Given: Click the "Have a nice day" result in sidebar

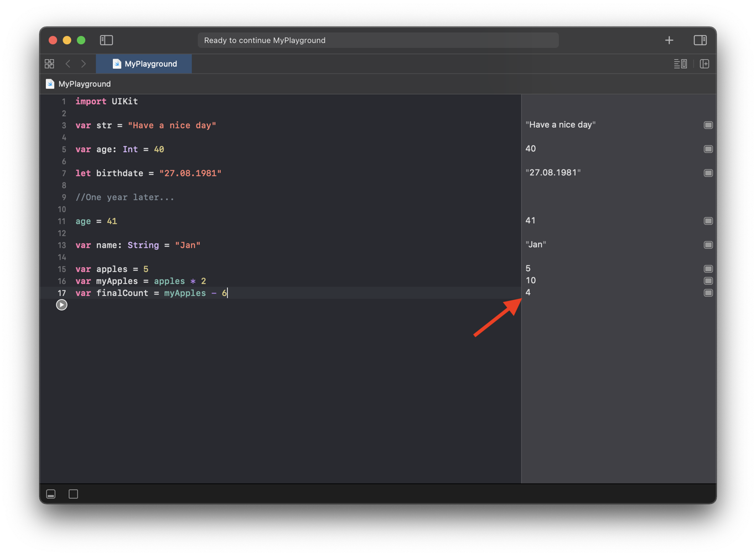Looking at the screenshot, I should [x=561, y=124].
